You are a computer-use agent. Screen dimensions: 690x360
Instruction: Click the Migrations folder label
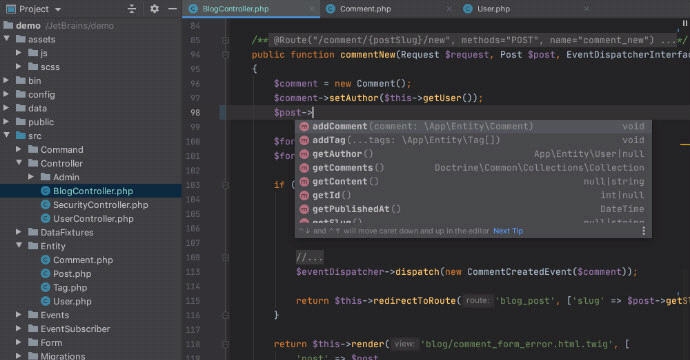tap(63, 356)
